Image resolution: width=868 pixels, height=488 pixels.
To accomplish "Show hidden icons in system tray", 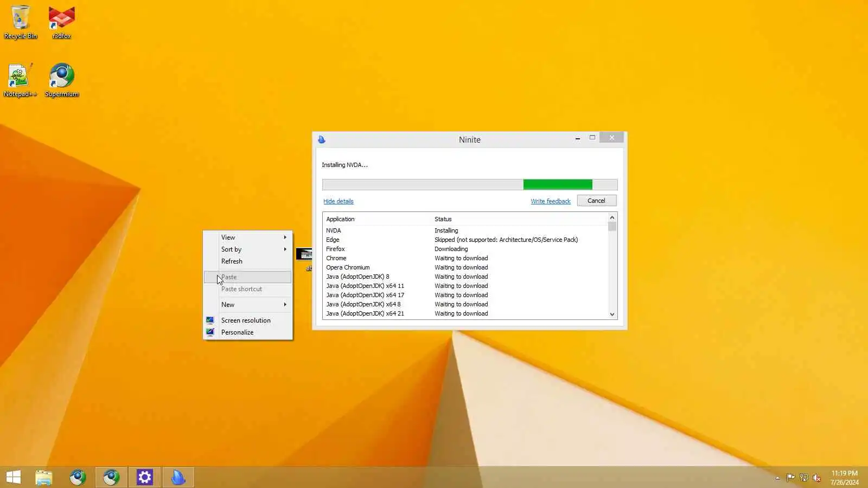I will (x=777, y=478).
